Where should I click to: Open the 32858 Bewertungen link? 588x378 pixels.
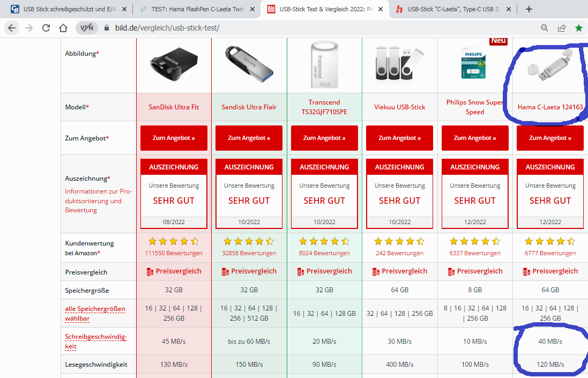[249, 253]
